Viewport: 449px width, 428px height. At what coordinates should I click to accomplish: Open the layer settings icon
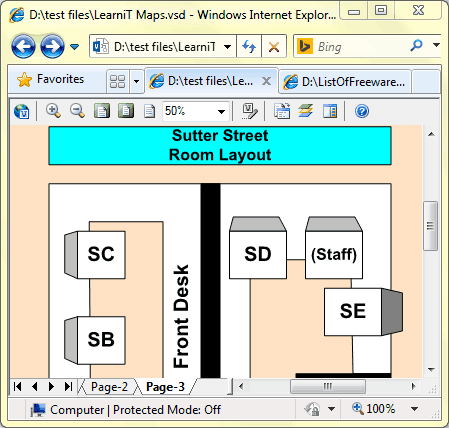point(306,111)
